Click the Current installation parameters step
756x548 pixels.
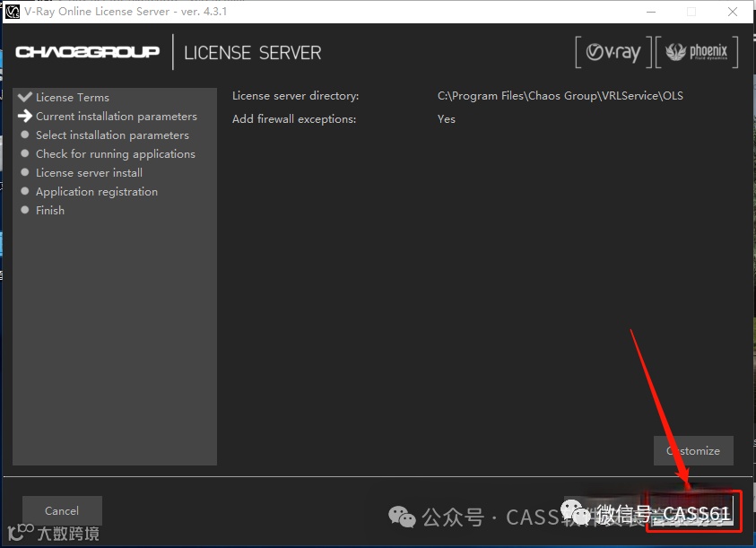point(117,117)
